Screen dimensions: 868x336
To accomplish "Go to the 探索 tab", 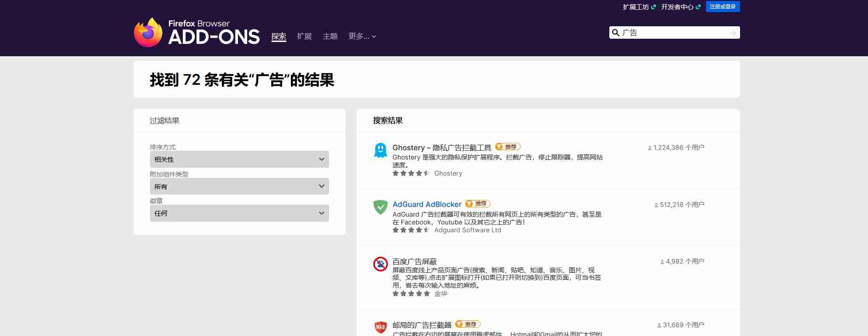I will [x=279, y=36].
